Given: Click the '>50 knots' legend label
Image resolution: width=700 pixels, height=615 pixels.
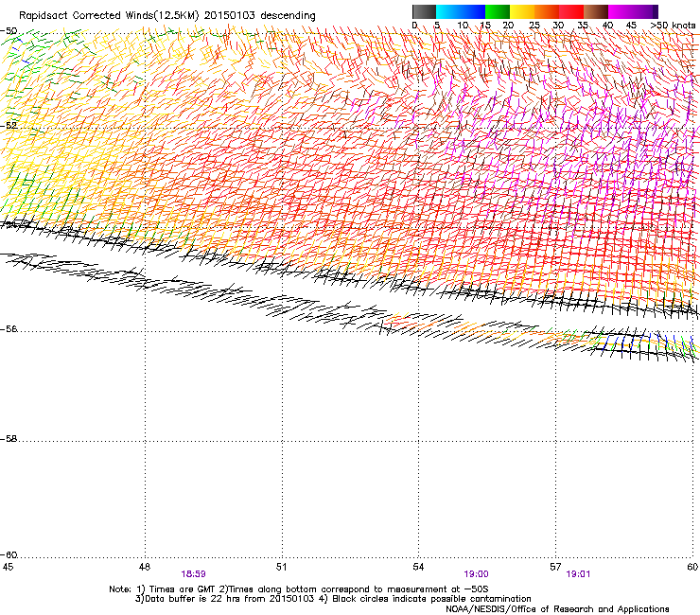Looking at the screenshot, I should 673,26.
